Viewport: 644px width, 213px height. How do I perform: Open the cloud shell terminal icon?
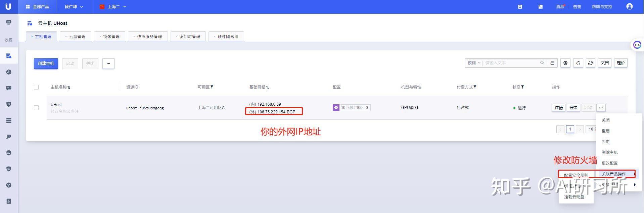(x=540, y=7)
